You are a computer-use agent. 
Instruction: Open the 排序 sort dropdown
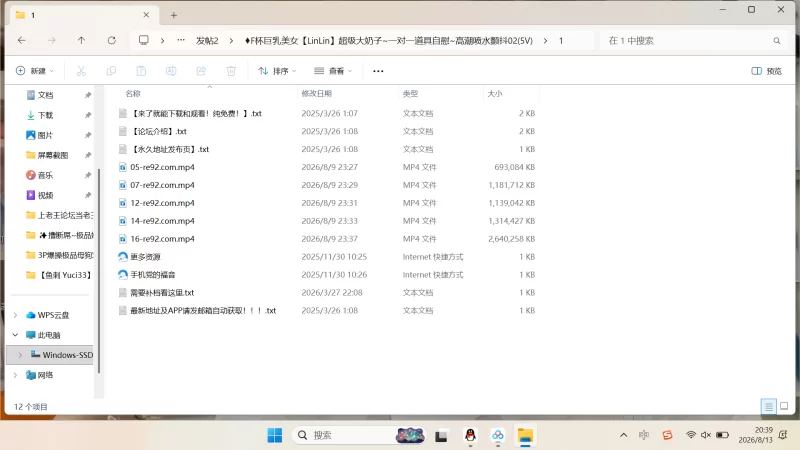[x=277, y=71]
